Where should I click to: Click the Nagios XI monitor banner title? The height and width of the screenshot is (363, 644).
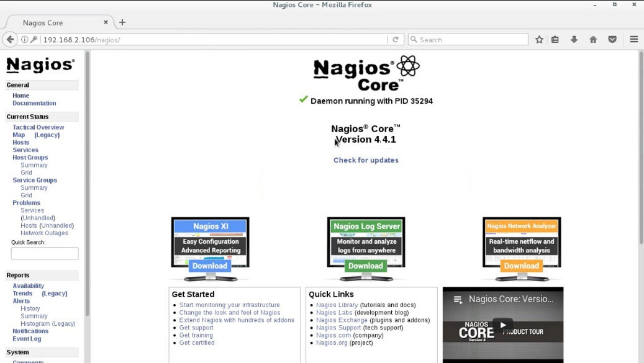pos(211,226)
